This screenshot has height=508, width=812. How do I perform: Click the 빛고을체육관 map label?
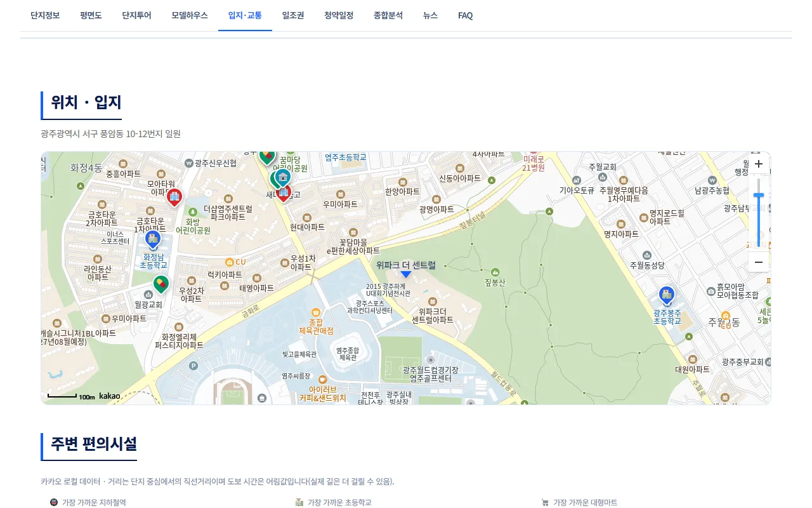299,354
